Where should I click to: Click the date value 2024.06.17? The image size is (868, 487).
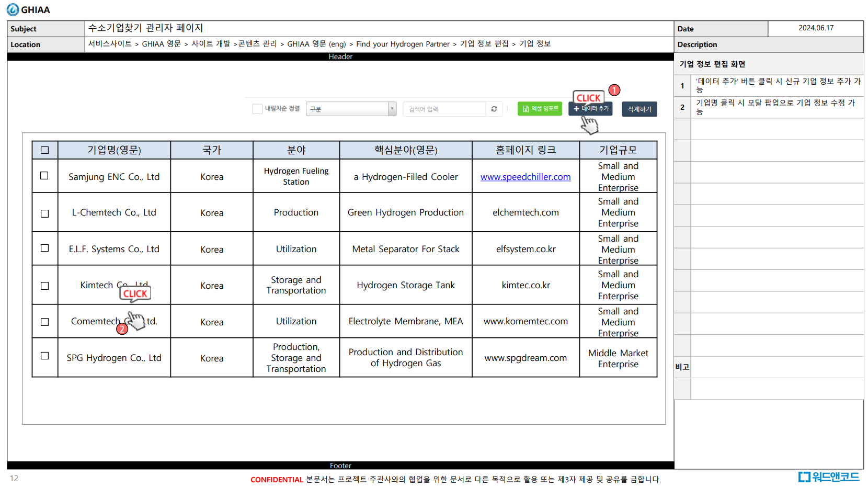(x=816, y=28)
